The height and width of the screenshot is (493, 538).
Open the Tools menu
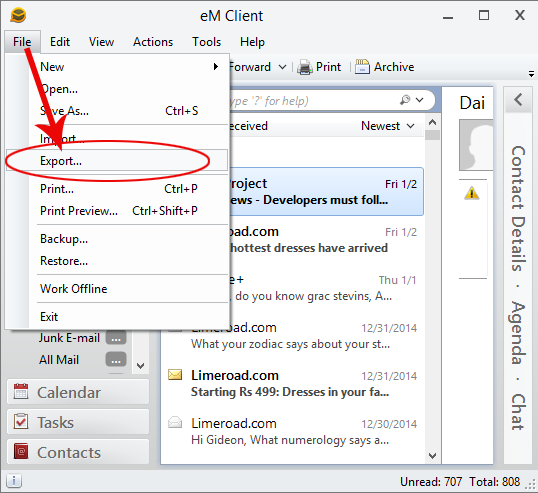click(x=206, y=42)
